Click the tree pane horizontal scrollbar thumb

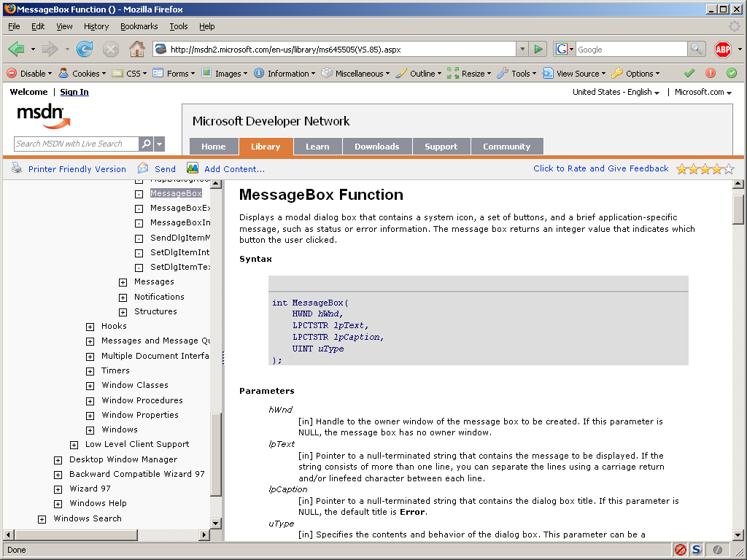(x=76, y=534)
